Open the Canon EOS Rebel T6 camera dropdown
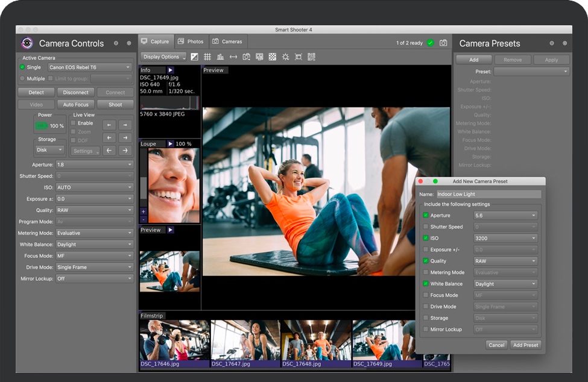This screenshot has width=588, height=382. pos(90,67)
